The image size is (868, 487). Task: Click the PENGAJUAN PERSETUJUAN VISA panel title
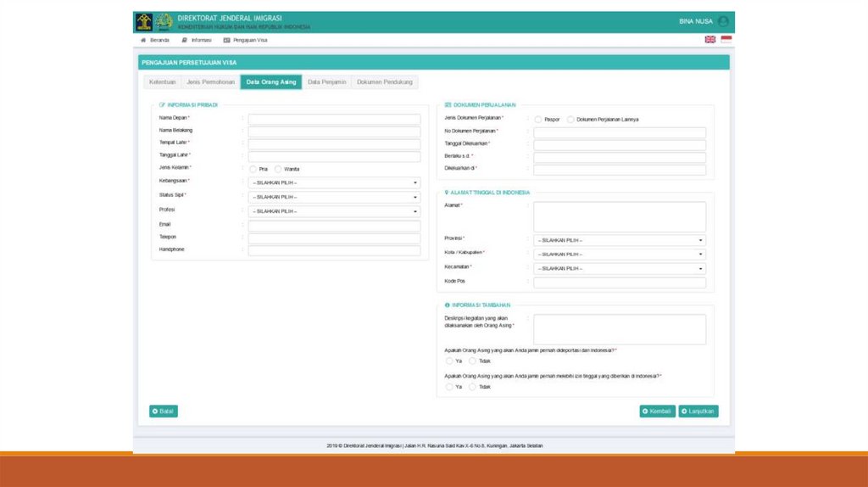[x=189, y=63]
